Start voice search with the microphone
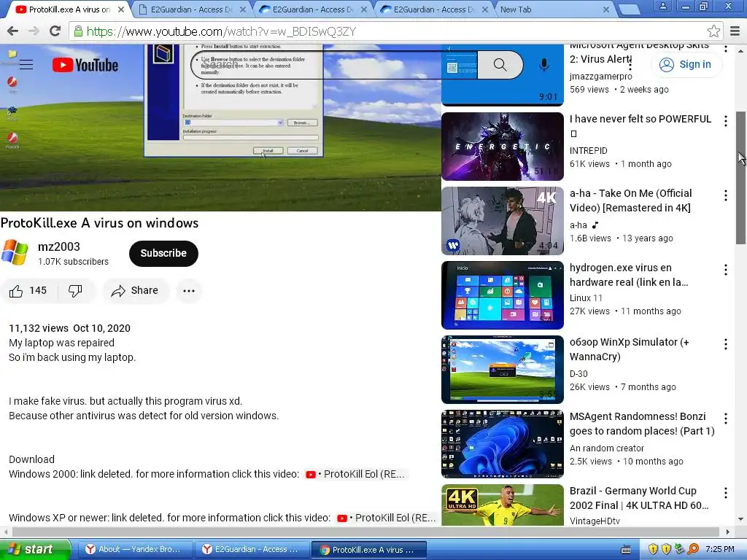The height and width of the screenshot is (560, 747). pyautogui.click(x=543, y=65)
